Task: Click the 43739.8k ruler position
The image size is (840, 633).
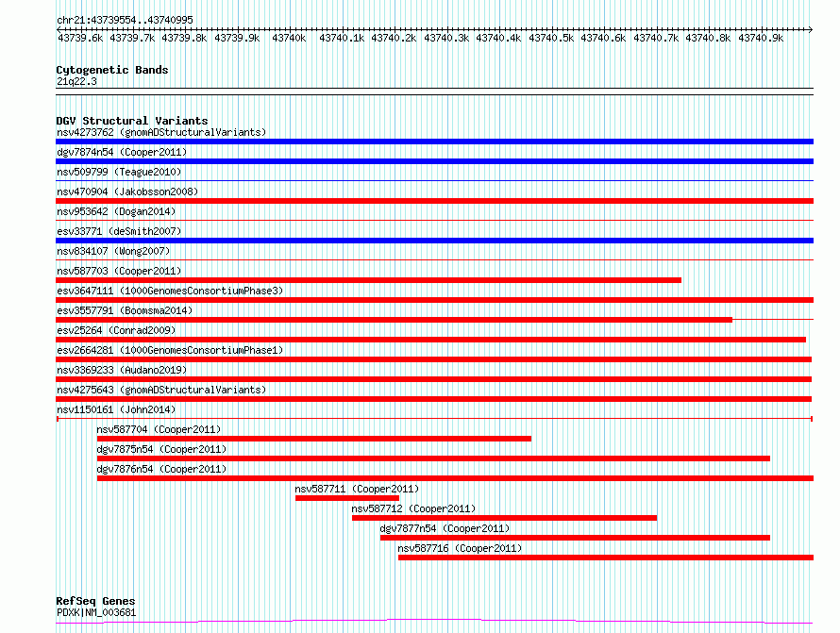Action: pyautogui.click(x=184, y=38)
